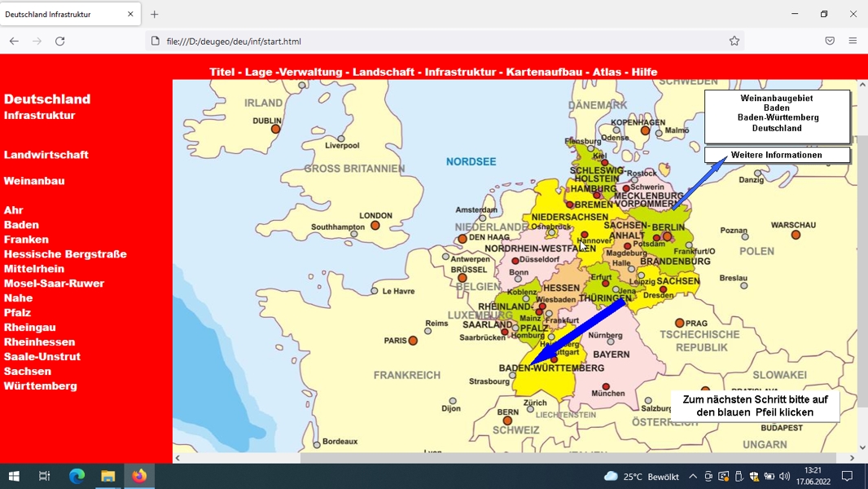
Task: Click the horizontal scrollbar under the map
Action: 515,458
